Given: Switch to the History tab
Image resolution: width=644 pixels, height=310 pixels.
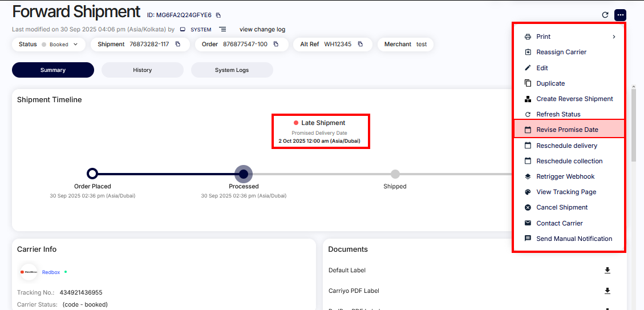Looking at the screenshot, I should (142, 70).
